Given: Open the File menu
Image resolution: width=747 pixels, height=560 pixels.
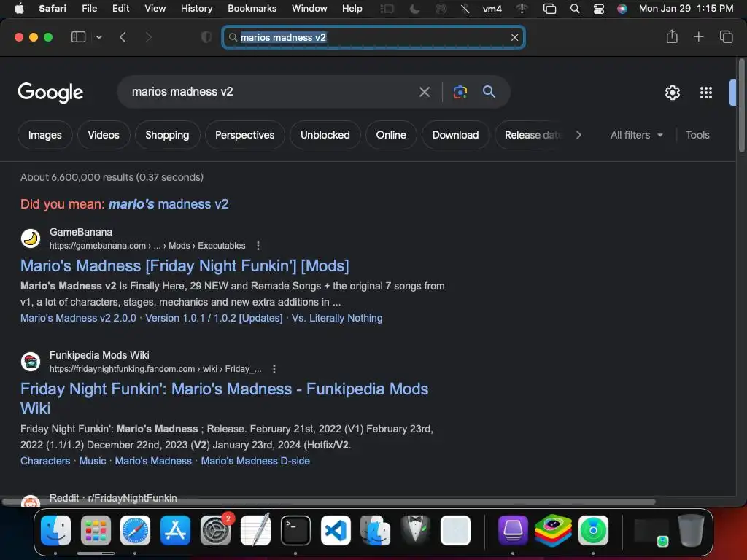Looking at the screenshot, I should 89,9.
